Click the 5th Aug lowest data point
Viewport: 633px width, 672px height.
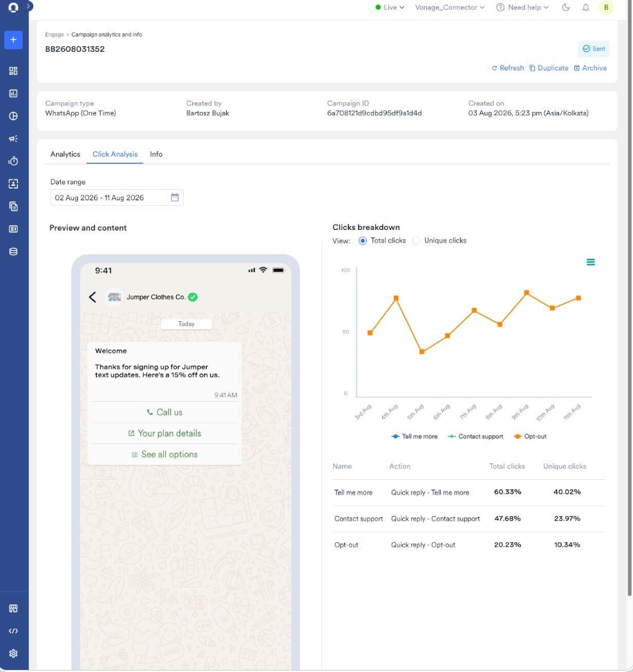point(422,352)
